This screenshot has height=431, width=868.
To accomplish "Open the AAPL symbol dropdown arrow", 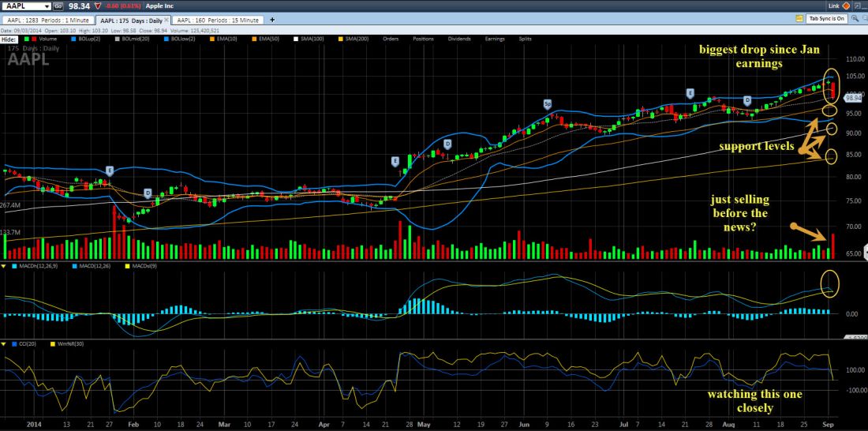I will coord(47,6).
